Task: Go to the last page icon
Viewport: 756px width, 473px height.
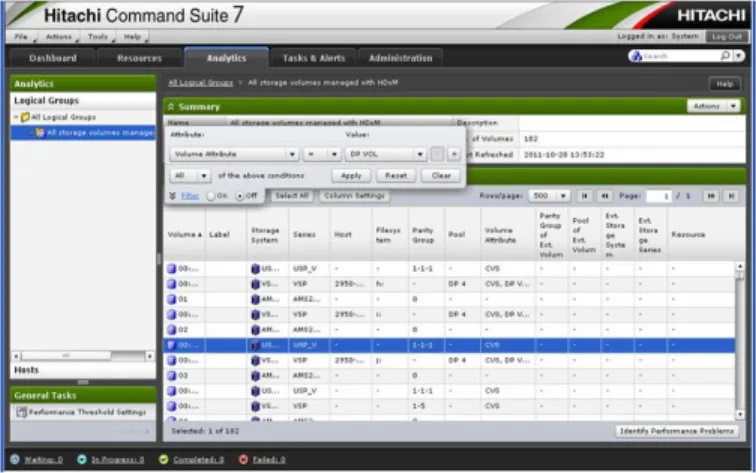Action: point(731,196)
